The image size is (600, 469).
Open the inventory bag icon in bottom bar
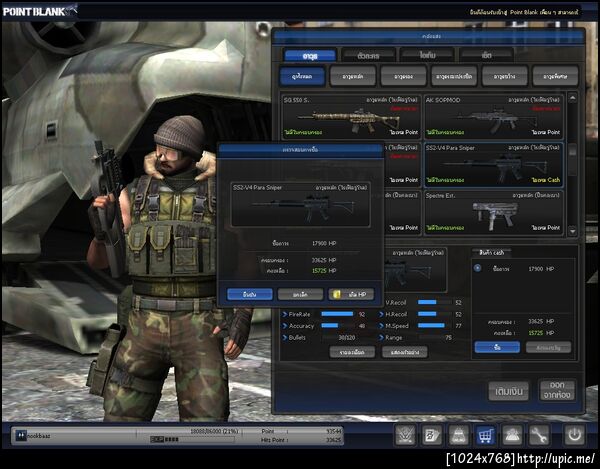(x=458, y=435)
